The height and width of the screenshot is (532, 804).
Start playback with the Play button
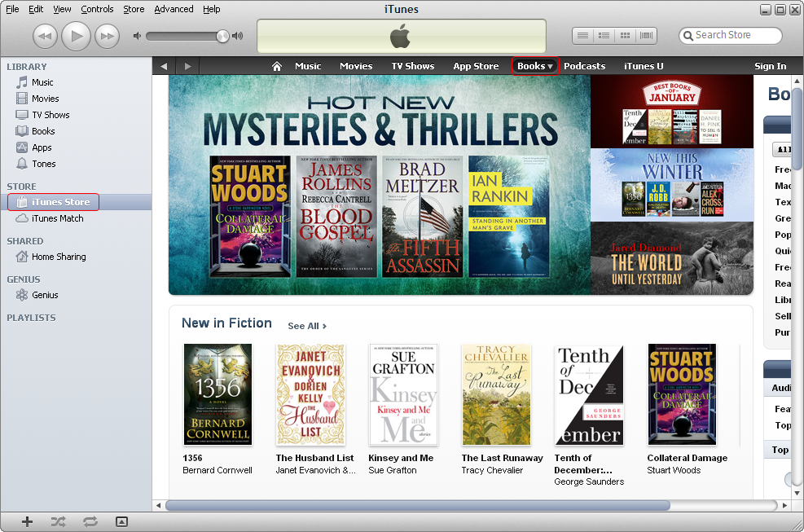click(76, 36)
